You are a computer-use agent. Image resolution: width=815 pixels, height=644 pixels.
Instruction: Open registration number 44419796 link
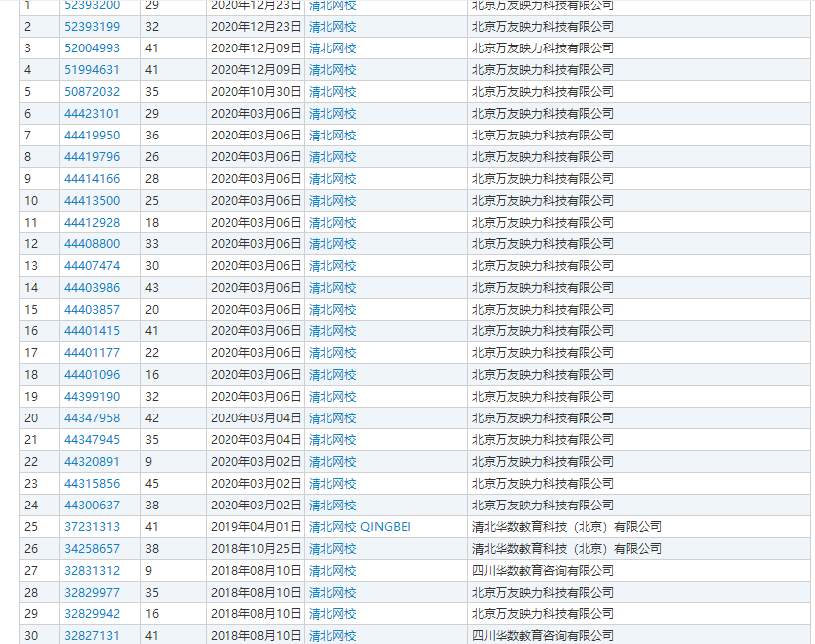click(92, 157)
